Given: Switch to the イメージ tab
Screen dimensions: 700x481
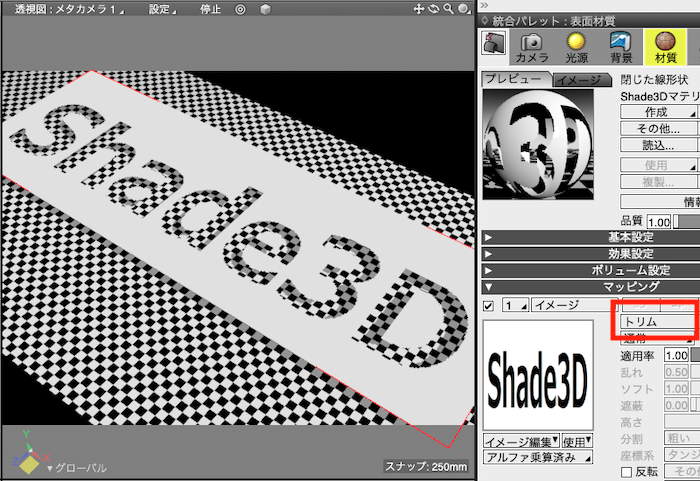Looking at the screenshot, I should pos(582,80).
